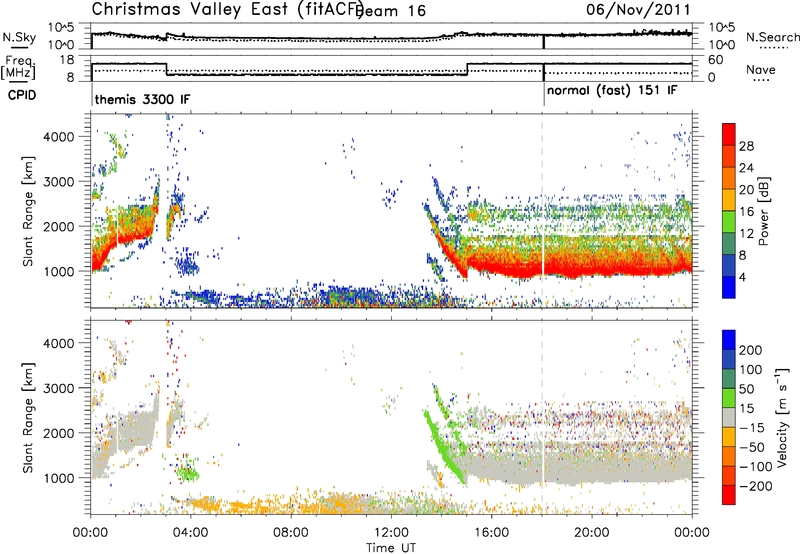The height and width of the screenshot is (554, 800).
Task: Click the green diagonal streak in velocity panel
Action: (x=444, y=449)
